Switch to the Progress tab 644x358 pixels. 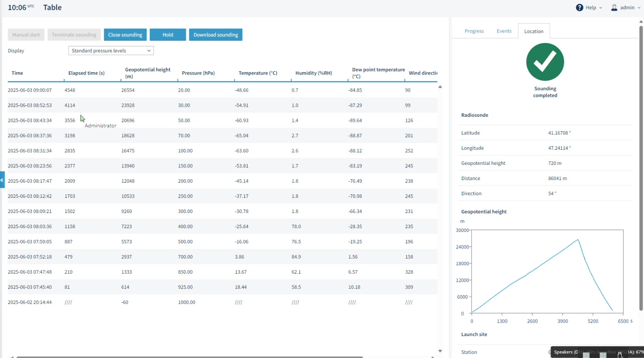(x=474, y=31)
